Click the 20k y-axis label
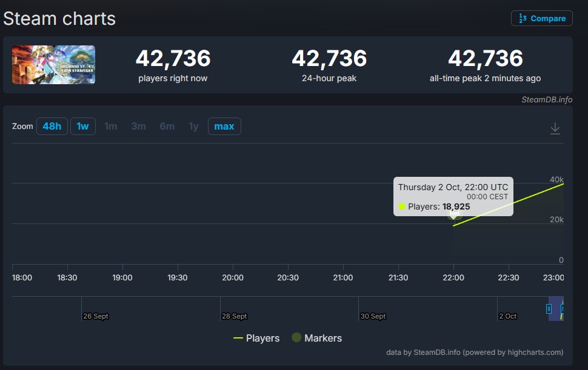The height and width of the screenshot is (370, 588). pos(556,219)
